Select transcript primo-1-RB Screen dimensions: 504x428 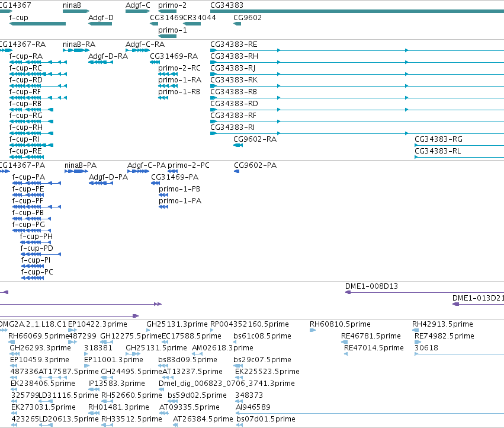click(x=163, y=98)
